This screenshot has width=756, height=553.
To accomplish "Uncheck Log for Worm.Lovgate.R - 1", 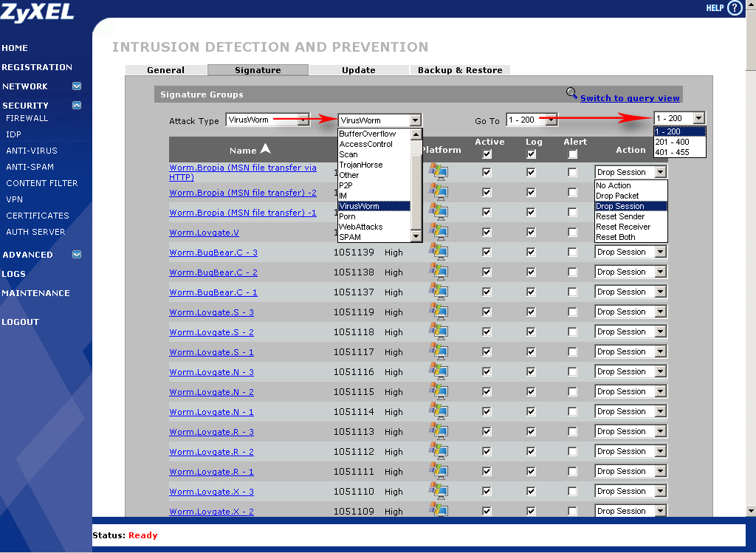I will coord(532,471).
